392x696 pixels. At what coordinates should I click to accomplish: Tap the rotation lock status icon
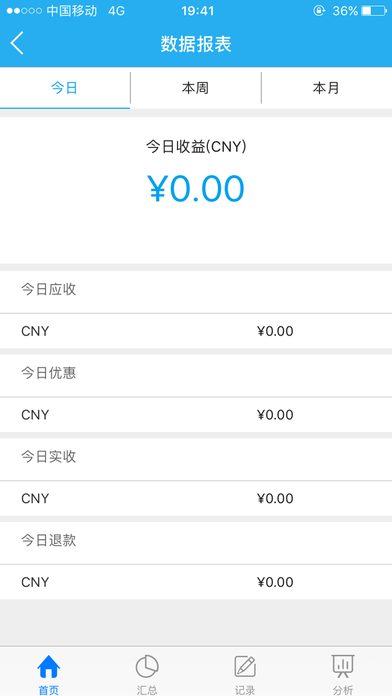pyautogui.click(x=319, y=11)
